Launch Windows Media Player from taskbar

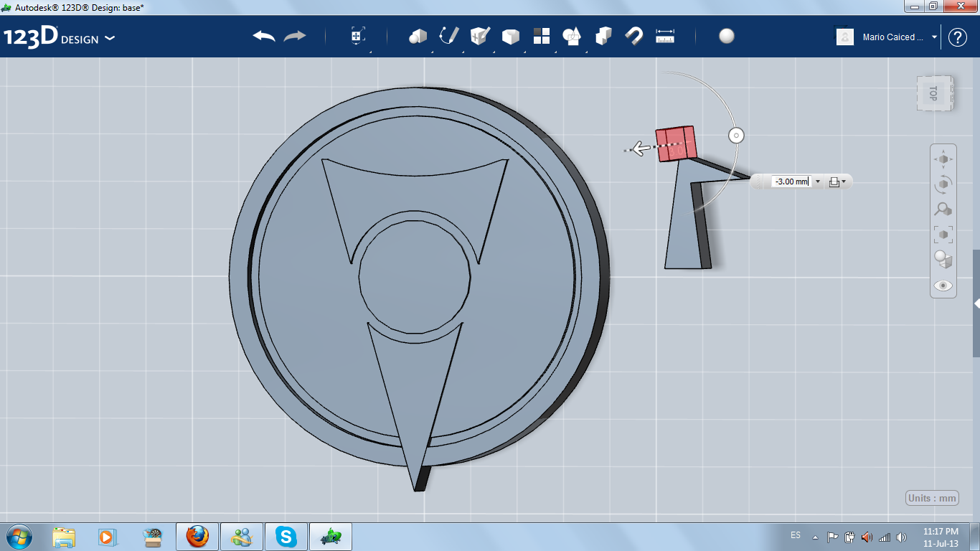tap(107, 537)
